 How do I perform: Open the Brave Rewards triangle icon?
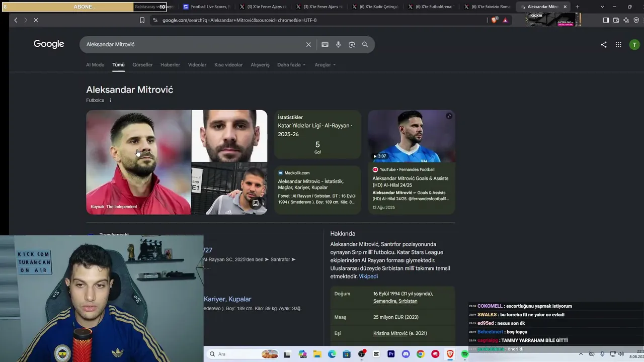coord(505,20)
